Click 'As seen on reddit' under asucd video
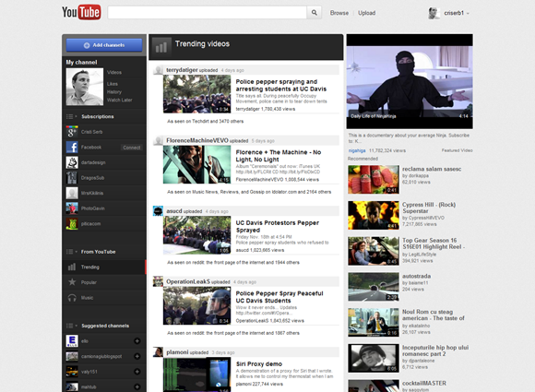The image size is (535, 392). (233, 262)
